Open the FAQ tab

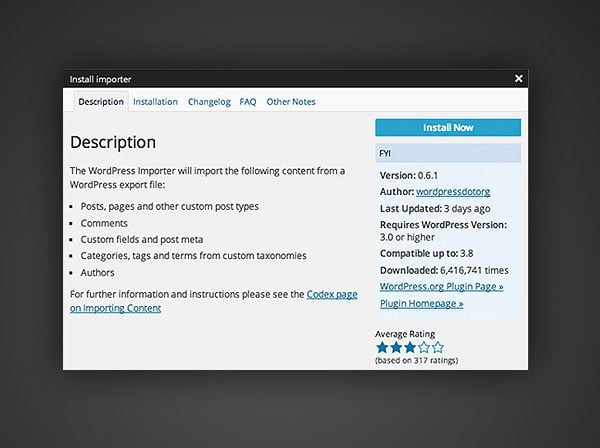248,102
